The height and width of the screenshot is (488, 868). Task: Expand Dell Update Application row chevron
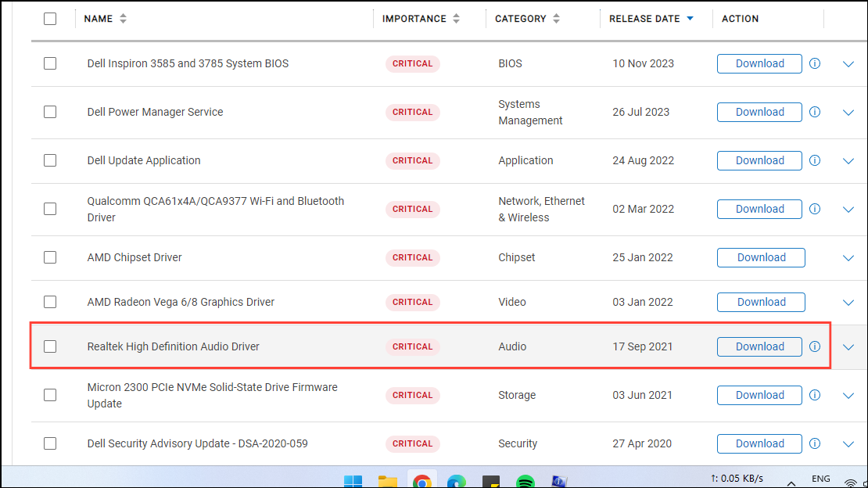848,161
